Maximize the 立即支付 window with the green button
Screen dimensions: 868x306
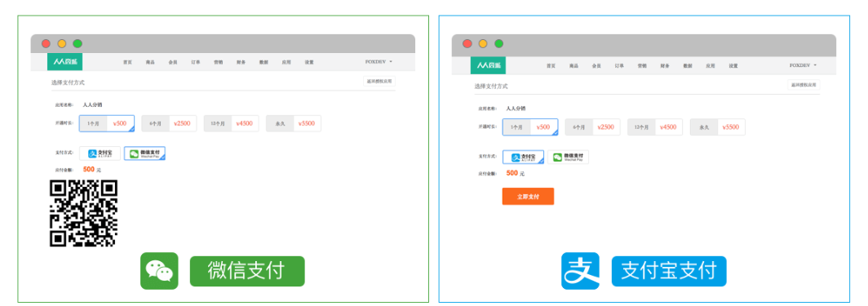498,44
